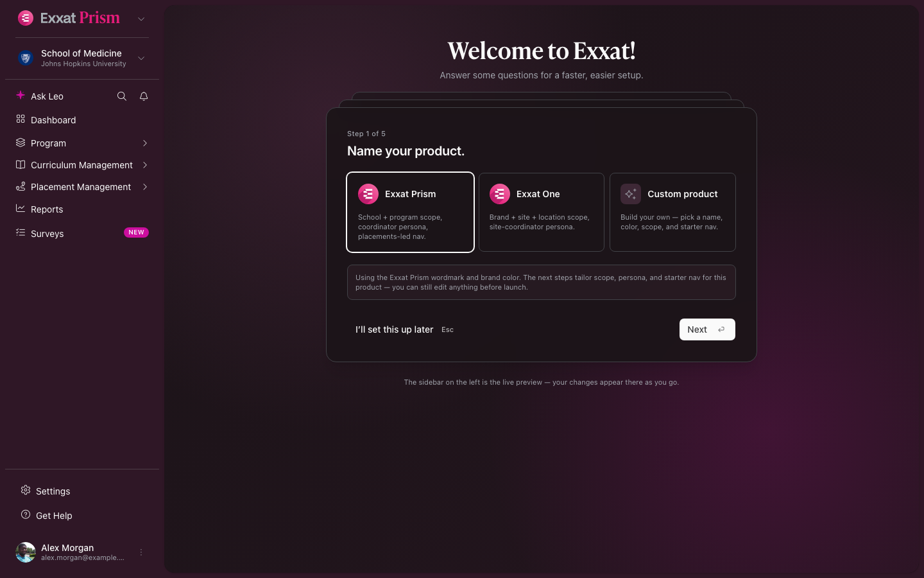924x578 pixels.
Task: Open Curriculum Management
Action: click(x=81, y=165)
